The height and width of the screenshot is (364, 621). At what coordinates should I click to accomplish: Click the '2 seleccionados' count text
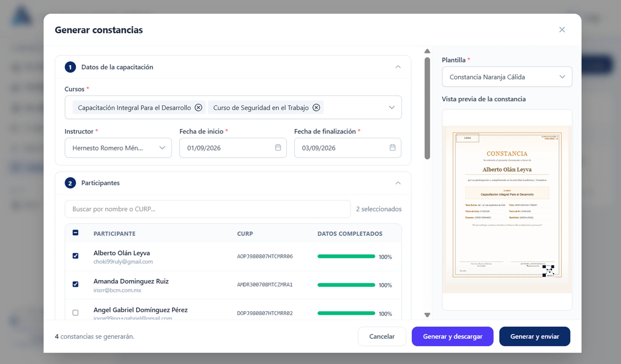click(378, 209)
